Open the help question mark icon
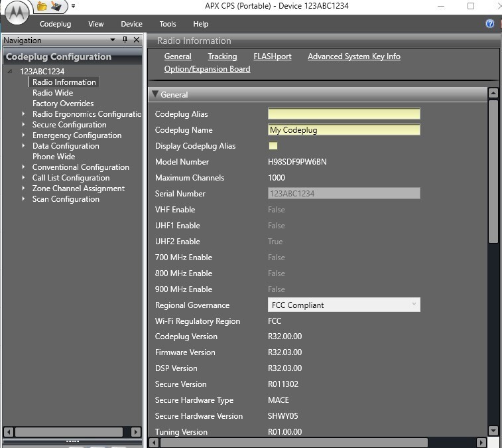The image size is (502, 448). pos(490,24)
